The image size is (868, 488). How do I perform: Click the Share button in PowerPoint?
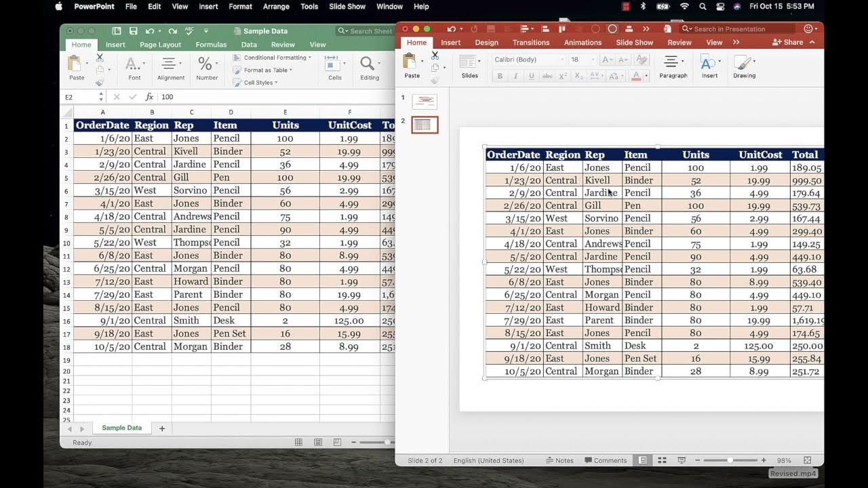[x=788, y=42]
